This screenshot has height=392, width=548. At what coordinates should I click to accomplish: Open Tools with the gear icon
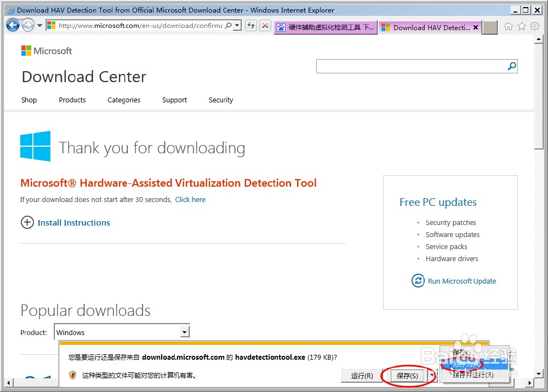pyautogui.click(x=535, y=26)
